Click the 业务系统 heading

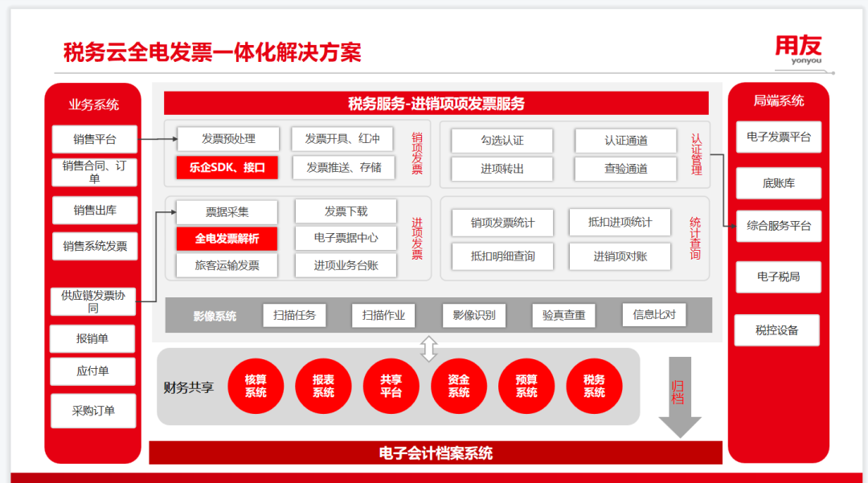pyautogui.click(x=93, y=105)
